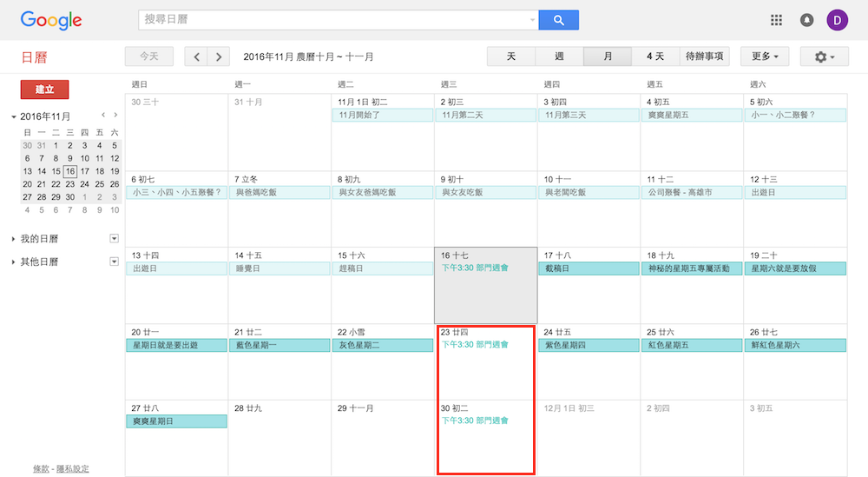The image size is (868, 477).
Task: Go to next month in toolbar
Action: tap(219, 56)
